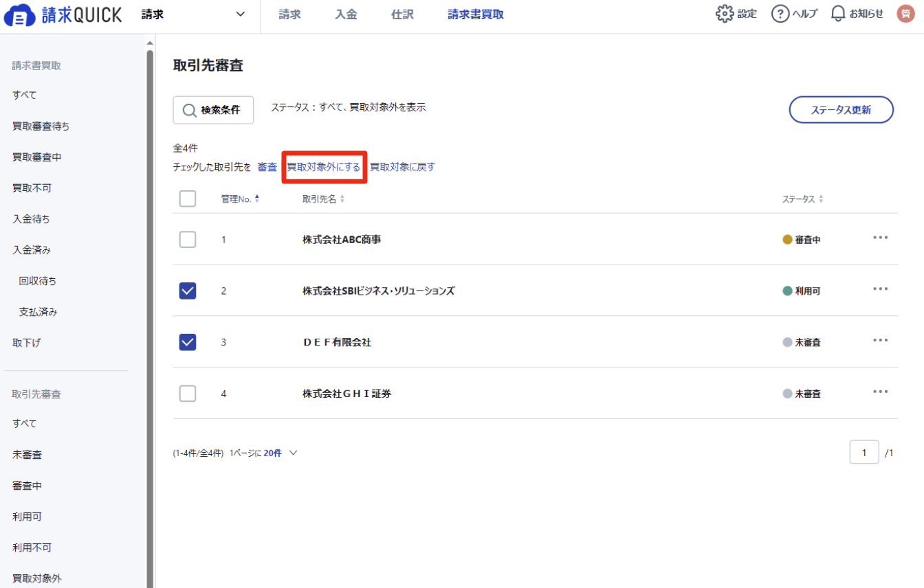The height and width of the screenshot is (588, 924).
Task: Uncheck the ＤＥＦ有限会社 row checkbox
Action: tap(188, 342)
